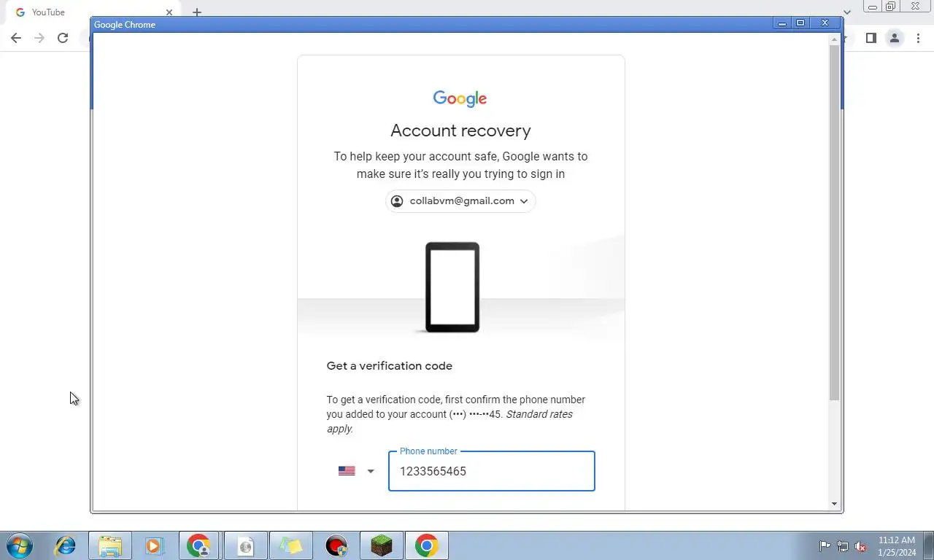Image resolution: width=934 pixels, height=560 pixels.
Task: Open the clock showing 11:12 AM
Action: coord(897,546)
